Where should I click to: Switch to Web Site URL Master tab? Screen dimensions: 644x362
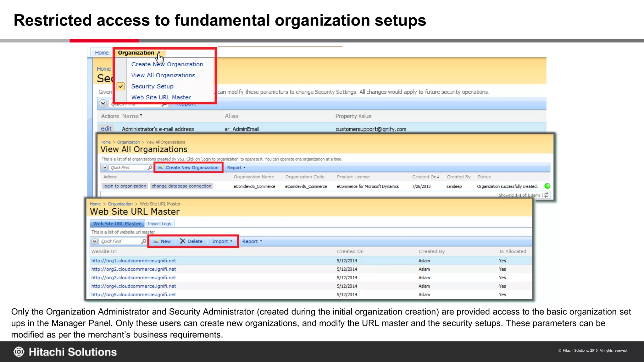tap(117, 223)
